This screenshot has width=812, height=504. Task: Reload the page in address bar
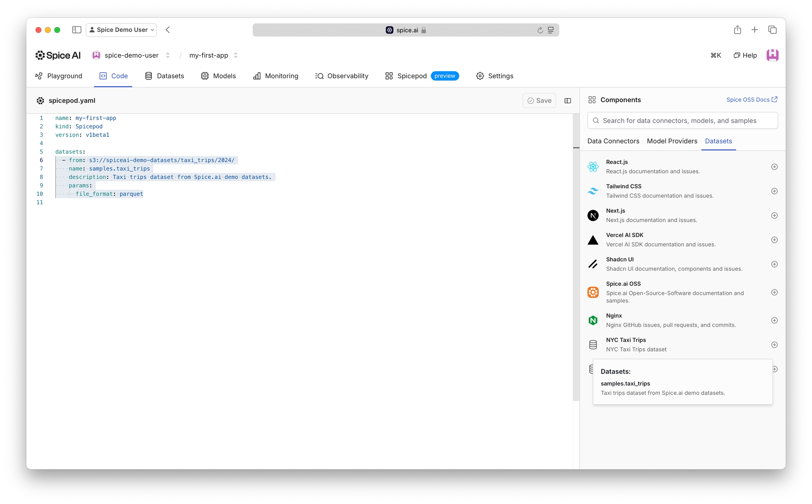[x=540, y=30]
